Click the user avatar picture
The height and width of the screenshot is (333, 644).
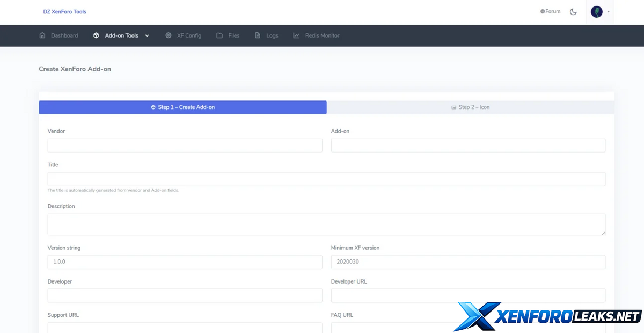(596, 12)
